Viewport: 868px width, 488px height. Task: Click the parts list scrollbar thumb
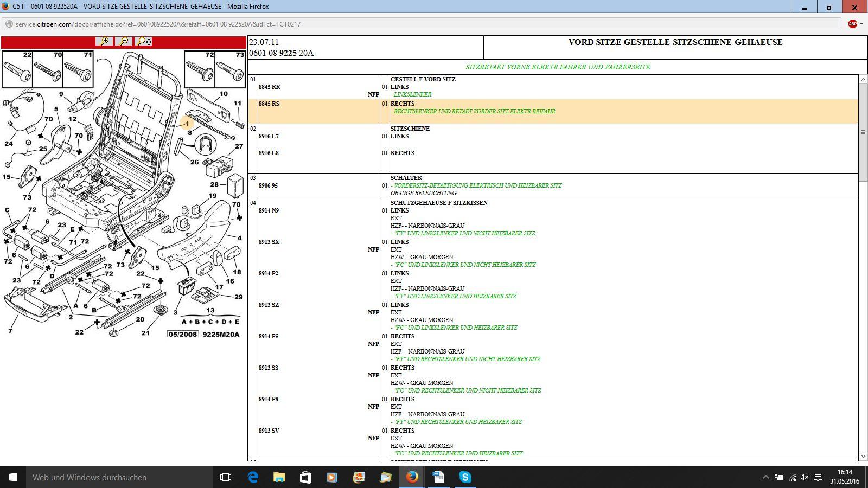click(863, 132)
